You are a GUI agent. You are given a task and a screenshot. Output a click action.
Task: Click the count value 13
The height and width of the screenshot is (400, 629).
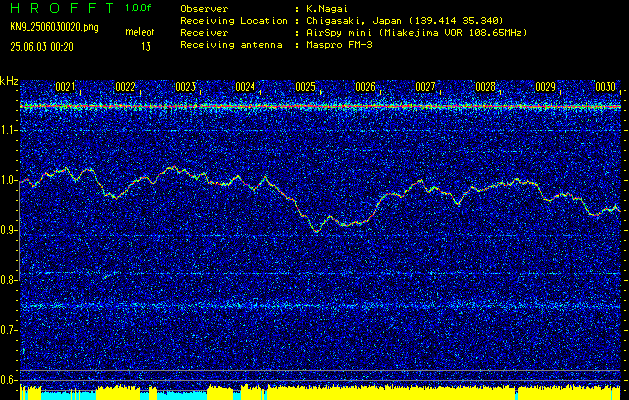coord(146,47)
